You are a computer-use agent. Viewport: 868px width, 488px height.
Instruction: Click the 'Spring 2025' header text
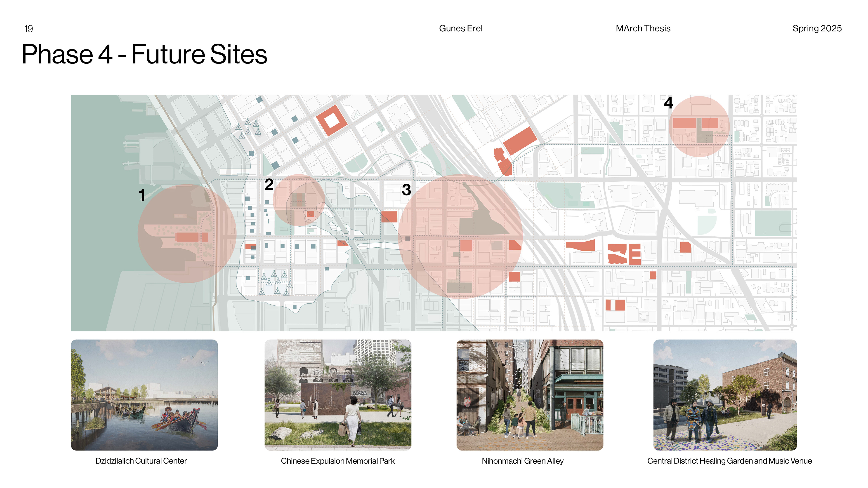[817, 28]
